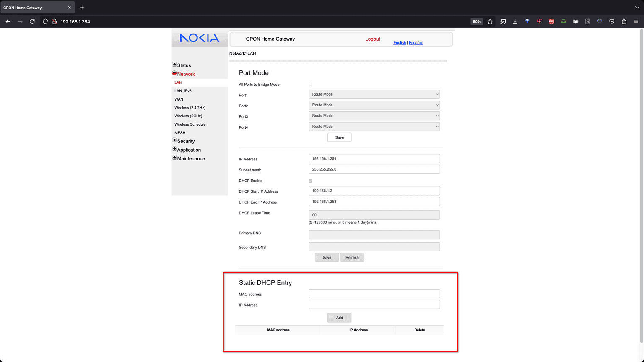This screenshot has width=644, height=362.
Task: Select Wireless (5GHz) in the sidebar
Action: pyautogui.click(x=188, y=116)
